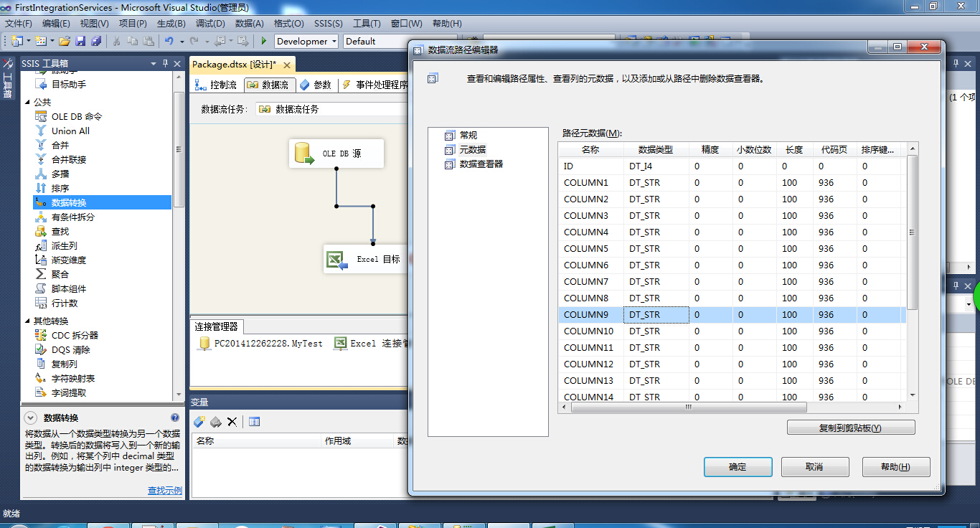Click the Undo toolbar icon
The width and height of the screenshot is (980, 528).
click(x=169, y=41)
